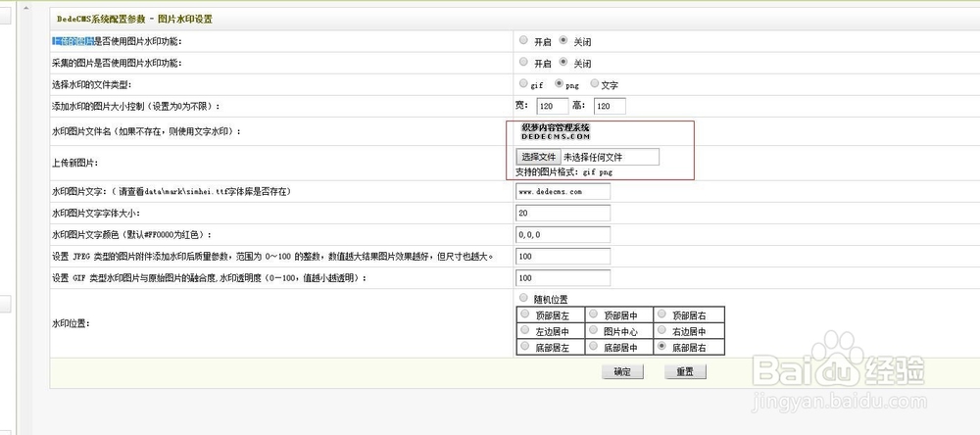Select 随机位置 watermark position

(523, 298)
